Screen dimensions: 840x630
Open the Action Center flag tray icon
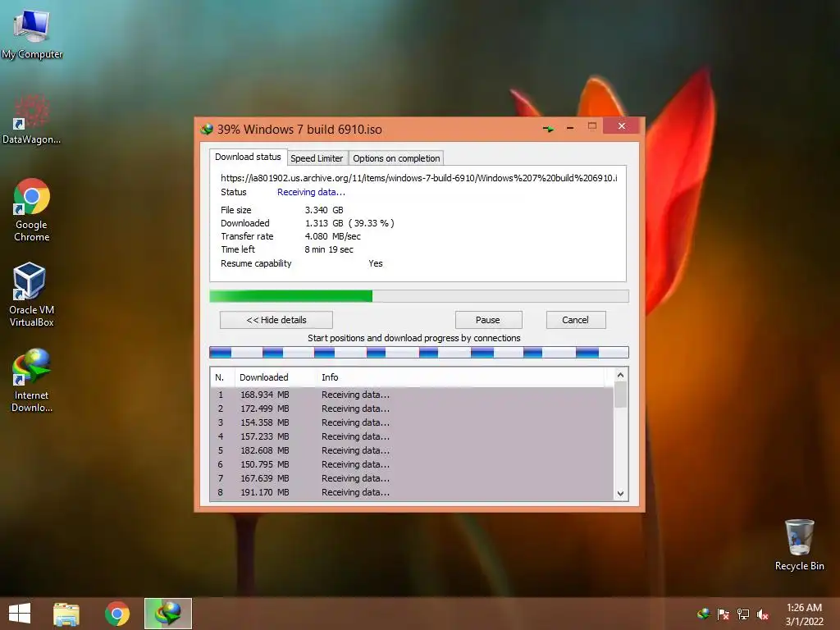coord(724,614)
